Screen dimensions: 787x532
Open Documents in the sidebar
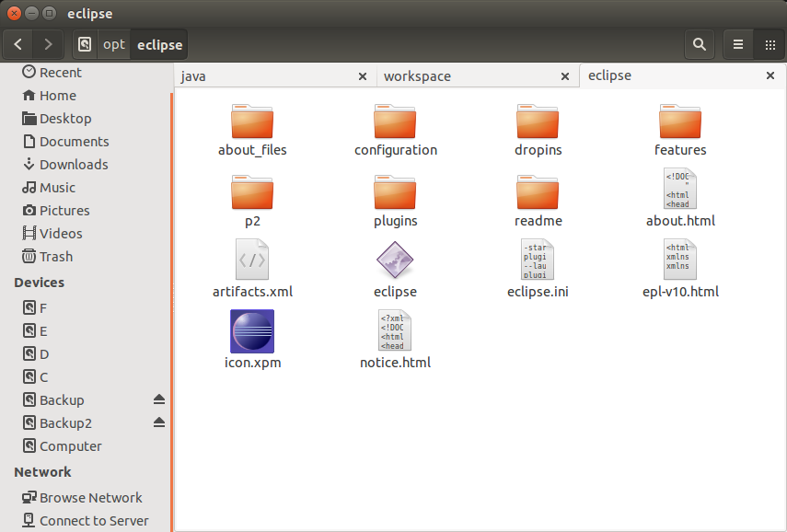[x=87, y=142]
